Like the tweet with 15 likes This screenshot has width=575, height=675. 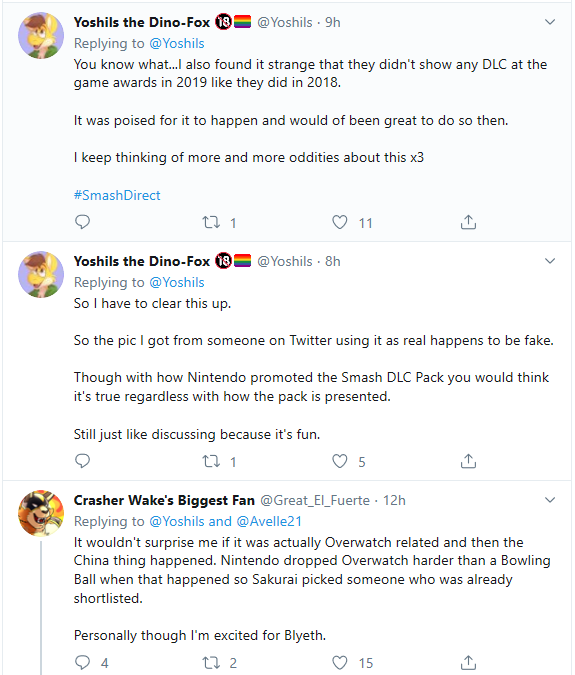(340, 662)
